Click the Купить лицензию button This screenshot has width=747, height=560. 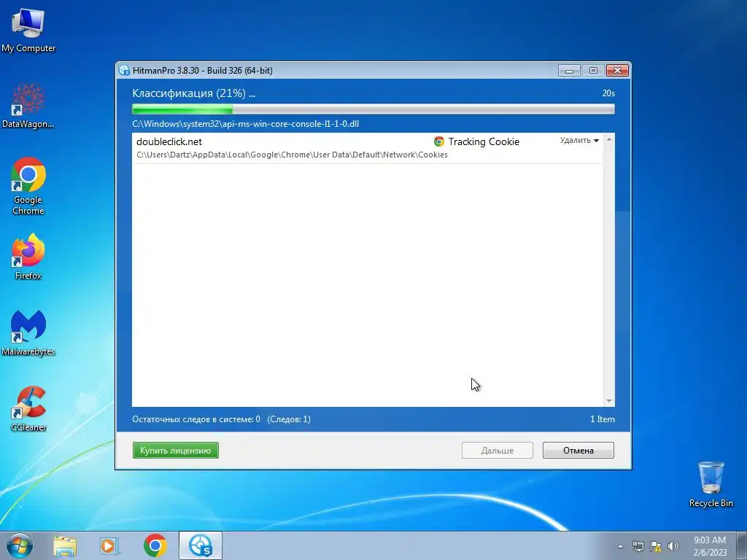[175, 451]
